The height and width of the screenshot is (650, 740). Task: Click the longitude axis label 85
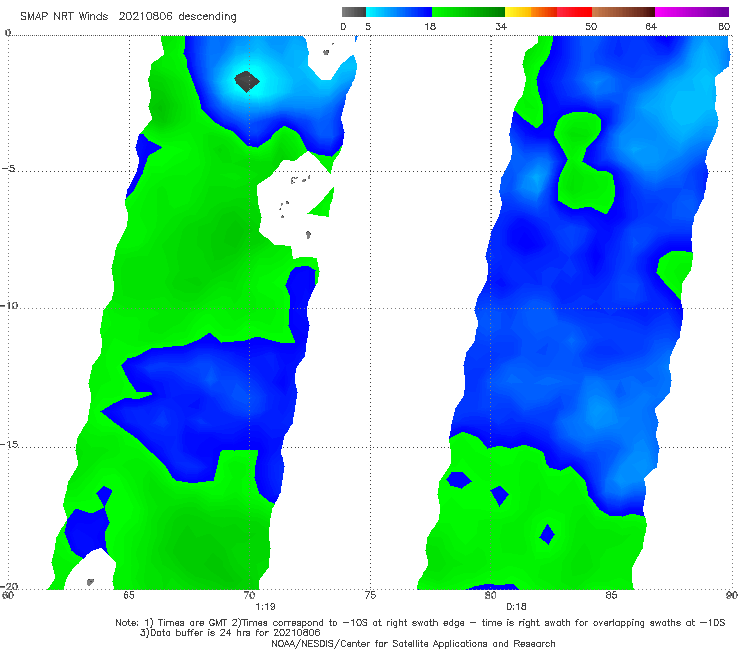pyautogui.click(x=611, y=595)
